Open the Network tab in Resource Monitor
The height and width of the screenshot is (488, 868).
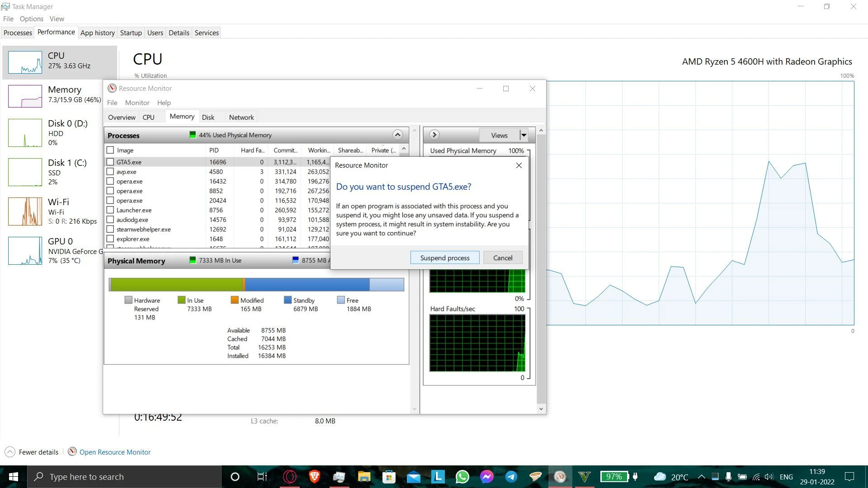(241, 117)
